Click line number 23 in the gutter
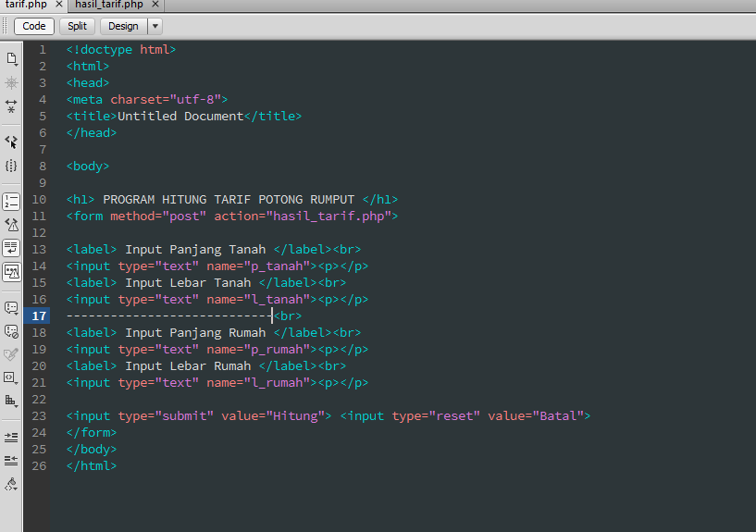This screenshot has height=532, width=756. pos(38,416)
